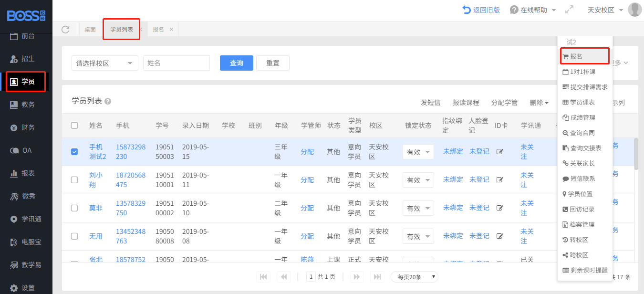Click the help question mark beside 学员列表 heading
This screenshot has height=294, width=644.
click(x=108, y=101)
